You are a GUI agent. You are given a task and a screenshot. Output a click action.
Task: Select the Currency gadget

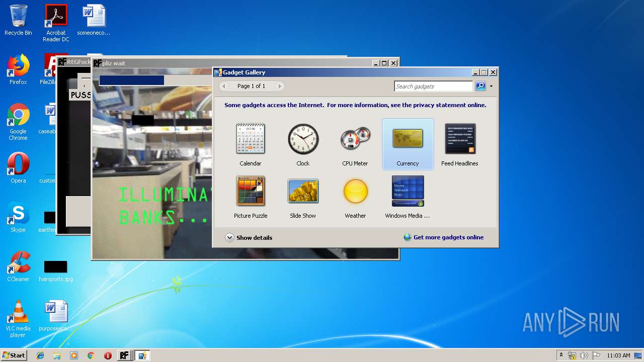408,144
